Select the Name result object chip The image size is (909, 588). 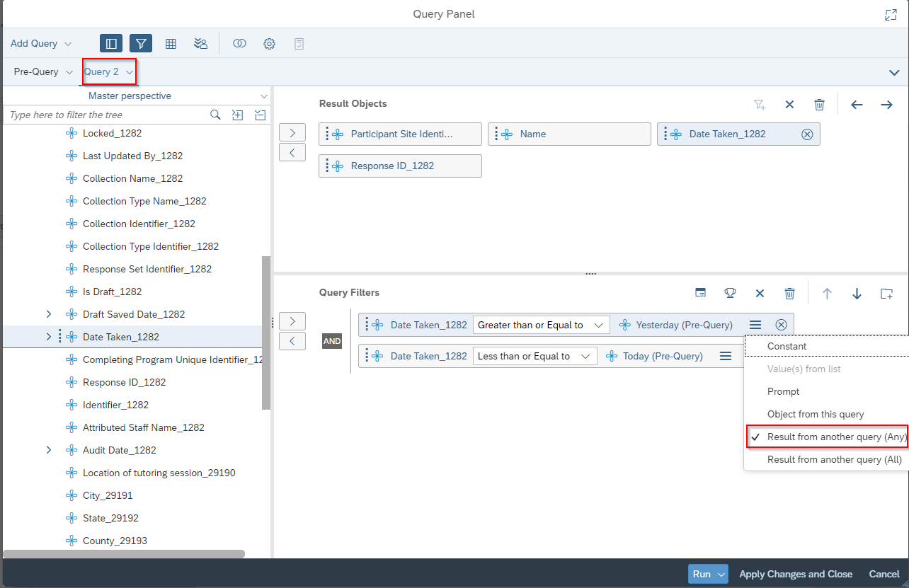(569, 134)
